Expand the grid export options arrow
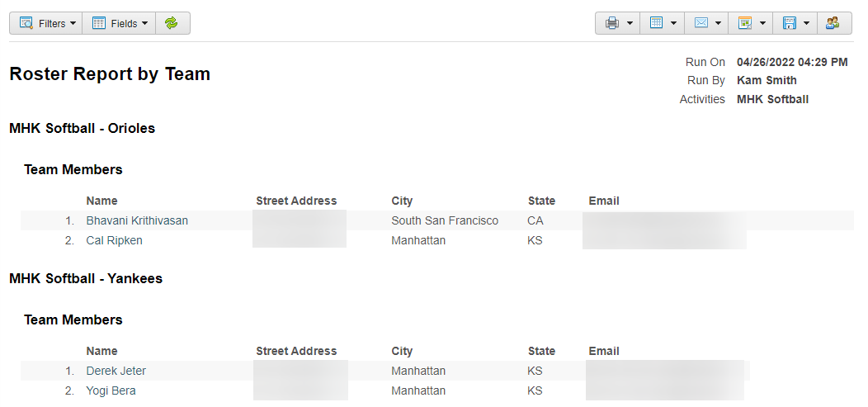868x407 pixels. tap(674, 24)
